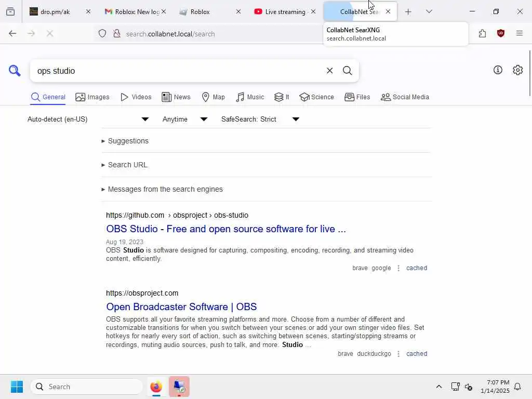Click the Windows taskbar Search box
Viewport: 532px width, 399px height.
[x=87, y=387]
